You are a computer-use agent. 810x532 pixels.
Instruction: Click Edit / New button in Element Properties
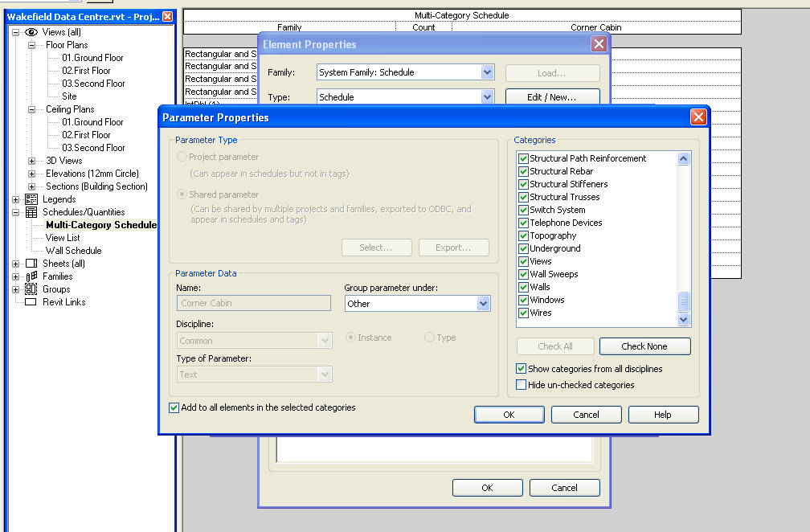pyautogui.click(x=552, y=97)
